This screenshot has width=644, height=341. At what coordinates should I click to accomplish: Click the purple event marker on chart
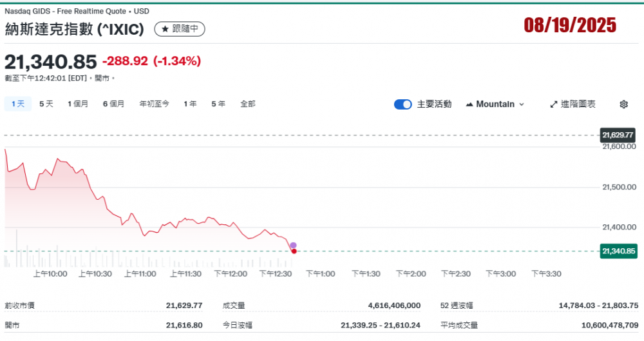293,246
